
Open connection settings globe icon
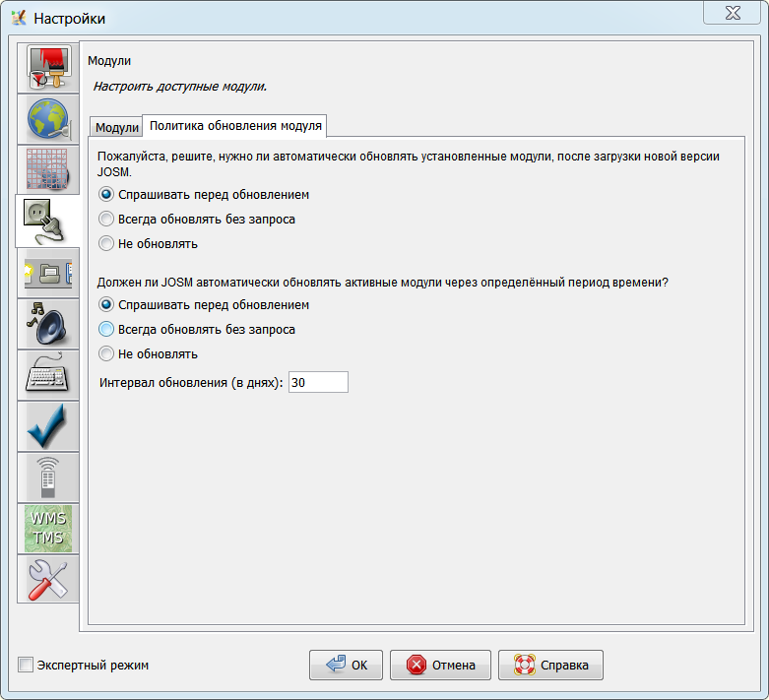(x=47, y=119)
